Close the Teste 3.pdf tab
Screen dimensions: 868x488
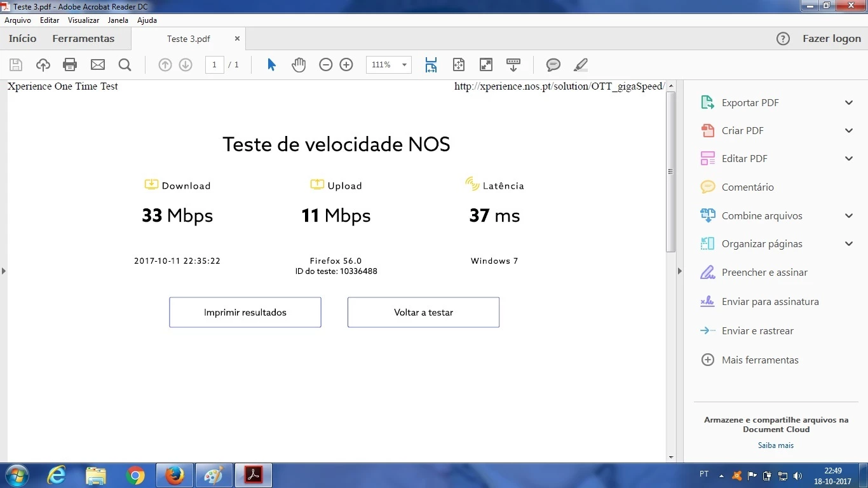[x=237, y=39]
